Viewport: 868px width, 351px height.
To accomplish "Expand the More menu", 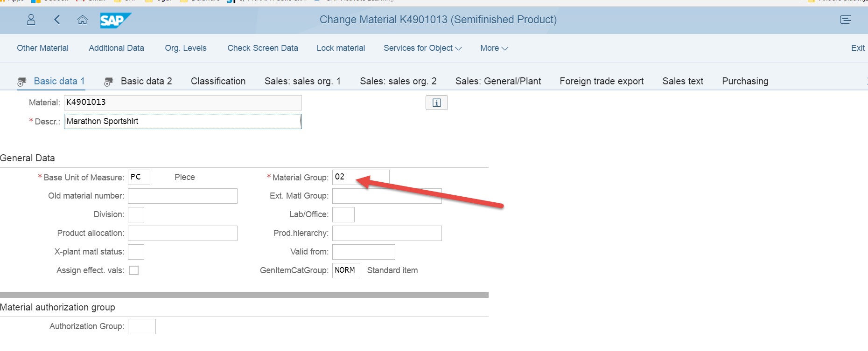I will [x=494, y=48].
